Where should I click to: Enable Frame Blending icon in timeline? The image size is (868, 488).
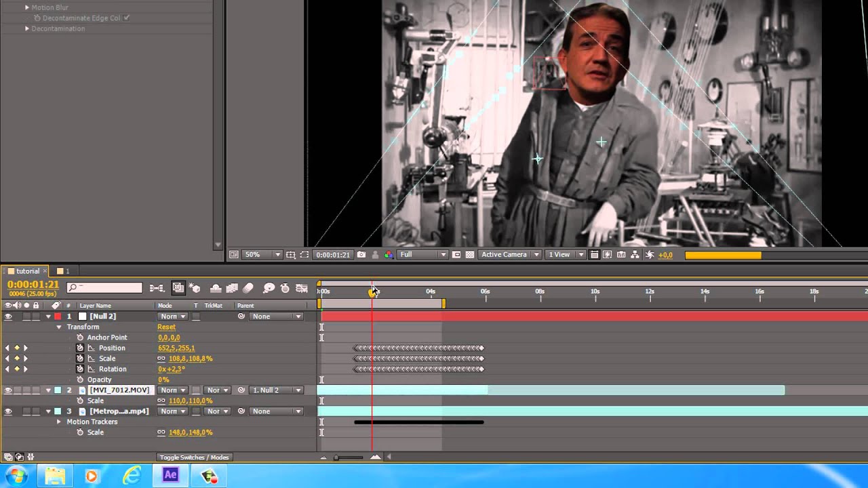click(232, 288)
